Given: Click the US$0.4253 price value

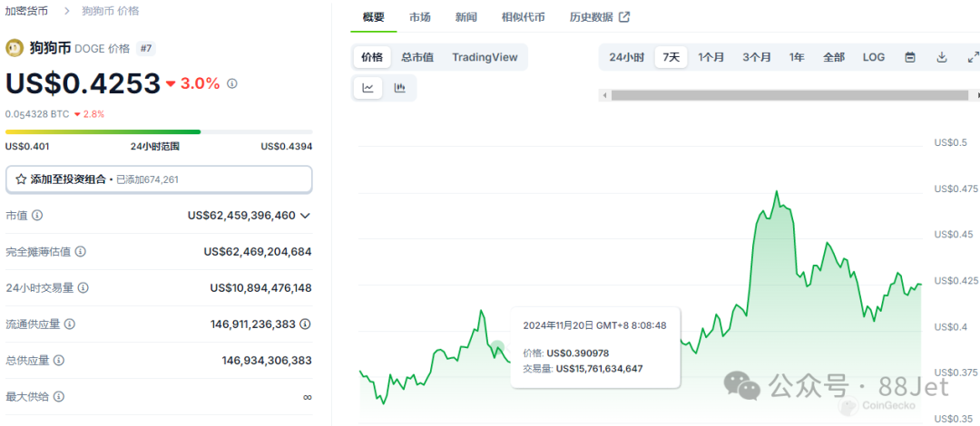Looking at the screenshot, I should [x=83, y=83].
